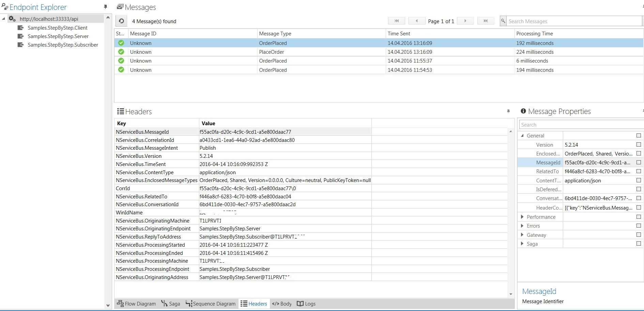This screenshot has height=311, width=644.
Task: Sort headers by Key column
Action: (x=157, y=123)
